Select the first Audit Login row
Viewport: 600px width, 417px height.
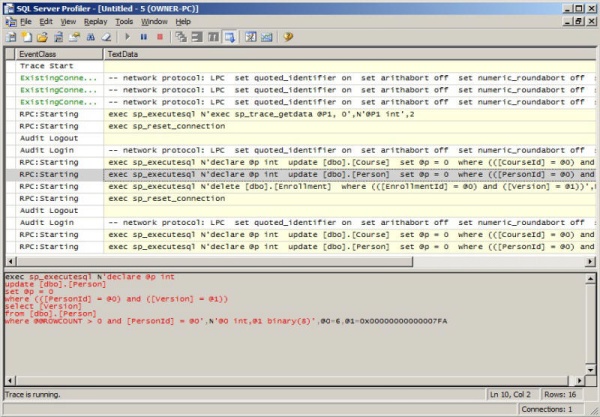point(300,150)
